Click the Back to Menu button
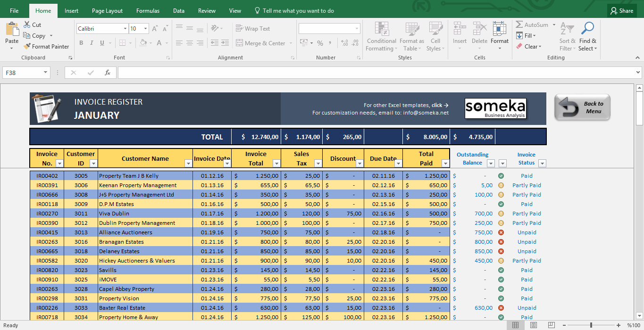Image resolution: width=644 pixels, height=330 pixels. click(582, 107)
